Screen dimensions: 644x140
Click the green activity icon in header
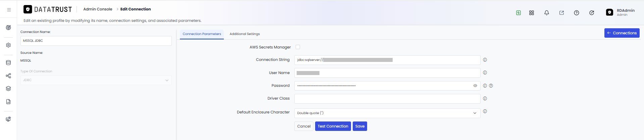pos(518,13)
